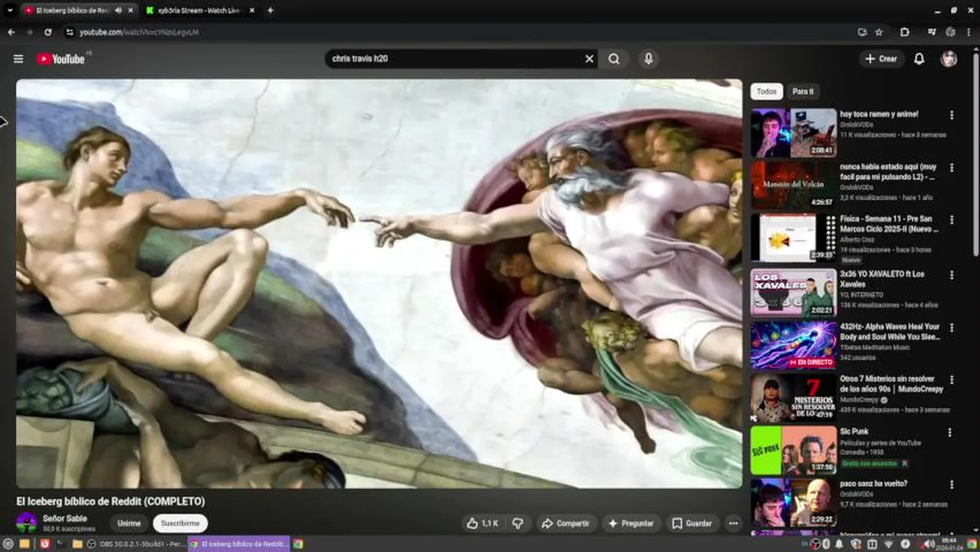
Task: Open 'paco sanz ha vuelto?' title
Action: [x=873, y=484]
